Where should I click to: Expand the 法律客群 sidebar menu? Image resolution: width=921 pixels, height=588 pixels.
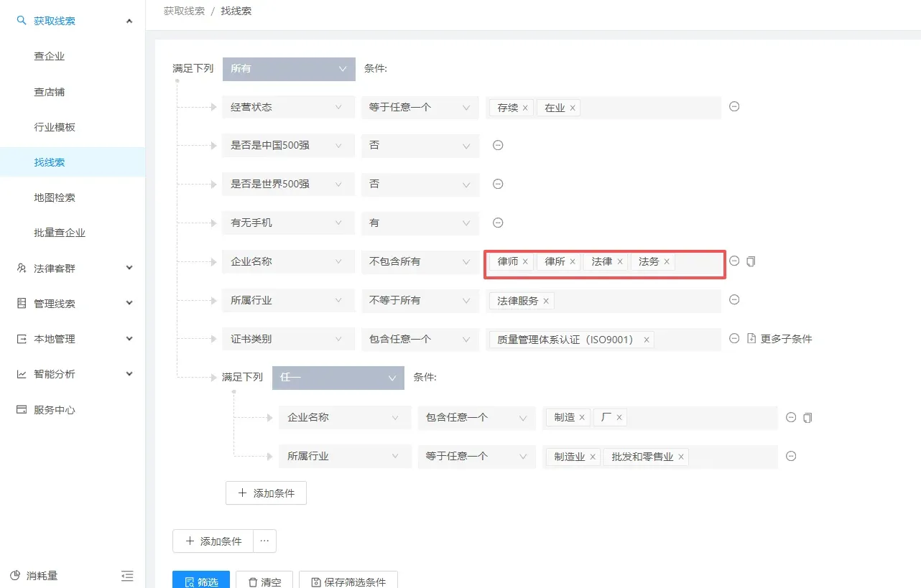click(x=73, y=268)
